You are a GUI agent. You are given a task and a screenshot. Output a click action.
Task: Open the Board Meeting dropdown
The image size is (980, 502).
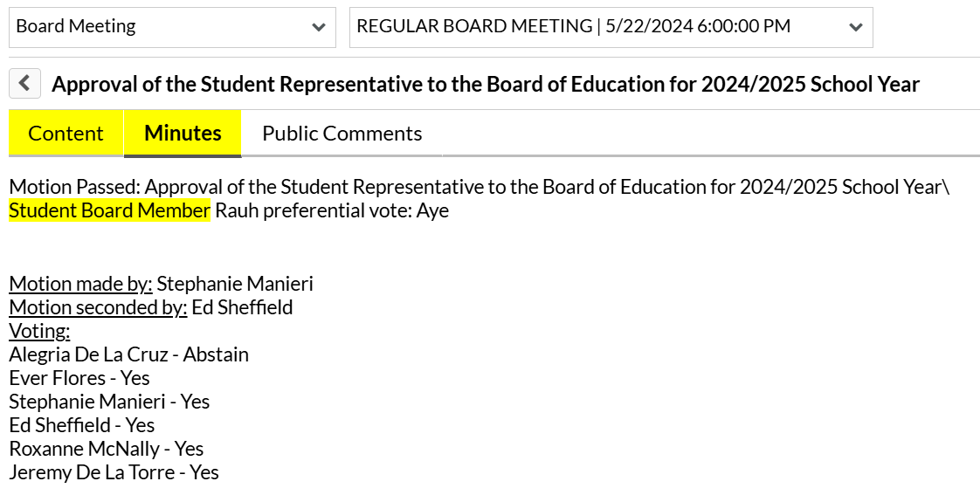click(172, 27)
